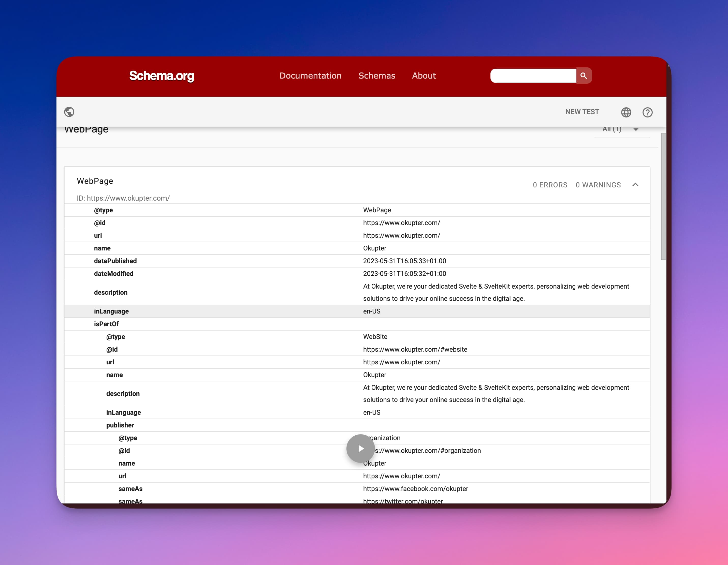This screenshot has width=728, height=565.
Task: Select the #organization id URL value
Action: pyautogui.click(x=422, y=451)
